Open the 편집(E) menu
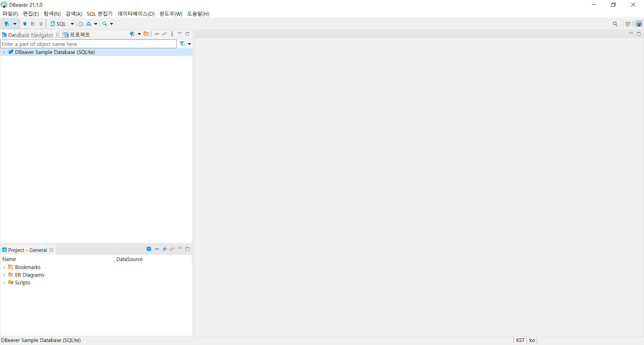Screen dimensions: 644x345 click(31, 14)
